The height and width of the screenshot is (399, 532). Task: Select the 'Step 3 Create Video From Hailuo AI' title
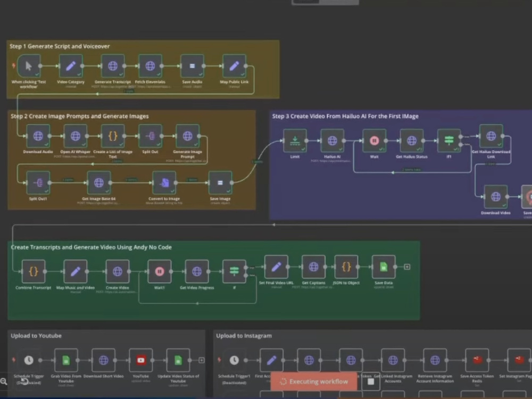[345, 116]
